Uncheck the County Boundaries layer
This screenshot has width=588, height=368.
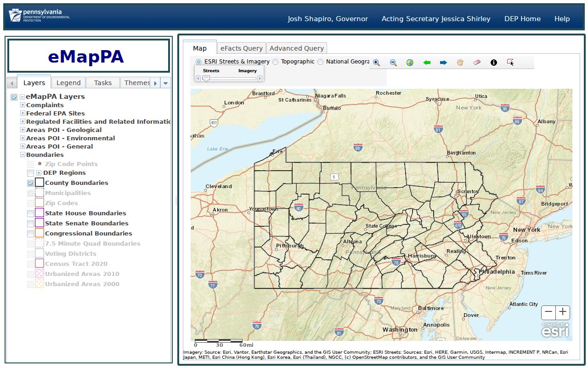pos(30,183)
